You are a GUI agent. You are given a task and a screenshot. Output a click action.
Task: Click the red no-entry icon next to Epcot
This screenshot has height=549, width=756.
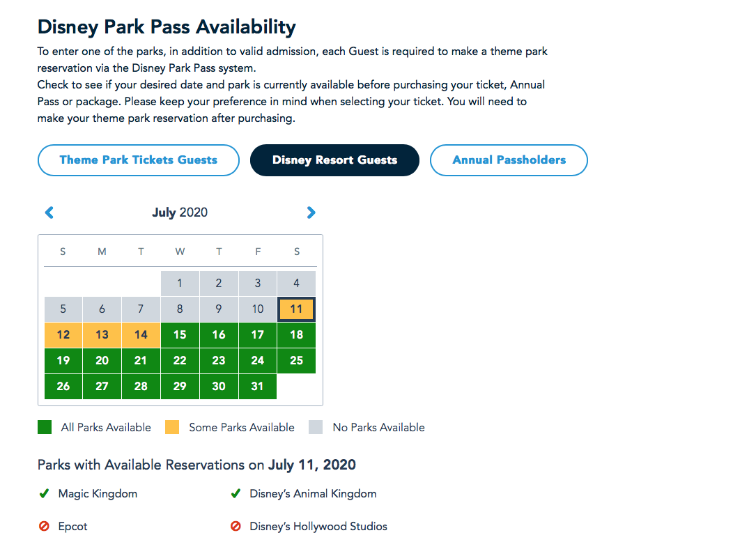pyautogui.click(x=44, y=526)
